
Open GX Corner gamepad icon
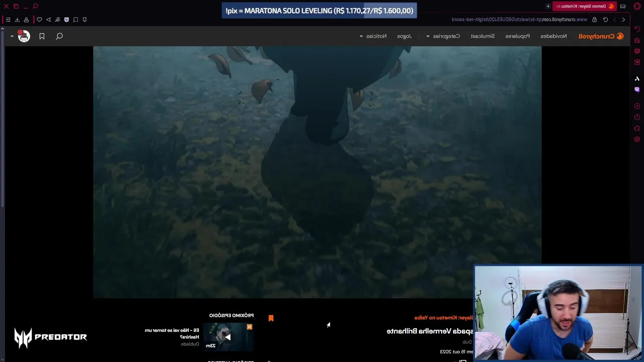point(623,6)
